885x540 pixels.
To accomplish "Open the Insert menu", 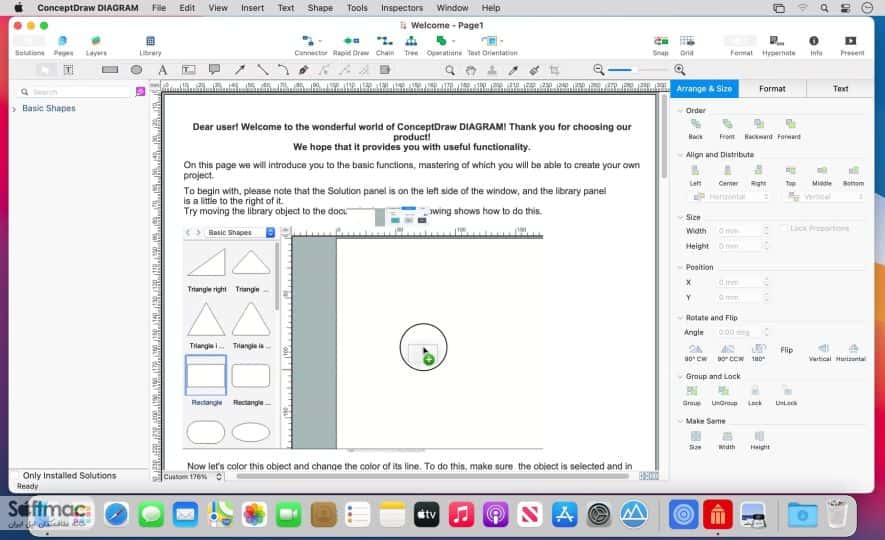I will [x=252, y=8].
